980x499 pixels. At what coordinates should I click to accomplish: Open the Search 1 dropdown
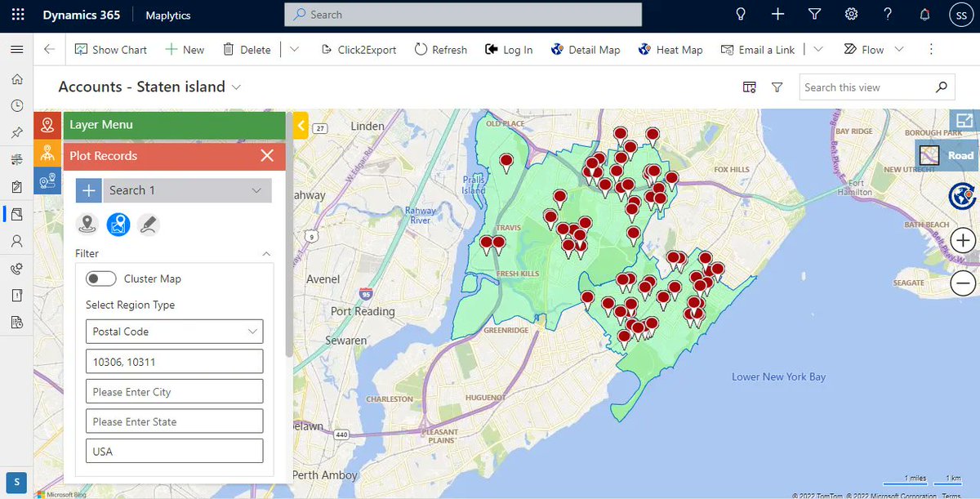pyautogui.click(x=187, y=190)
